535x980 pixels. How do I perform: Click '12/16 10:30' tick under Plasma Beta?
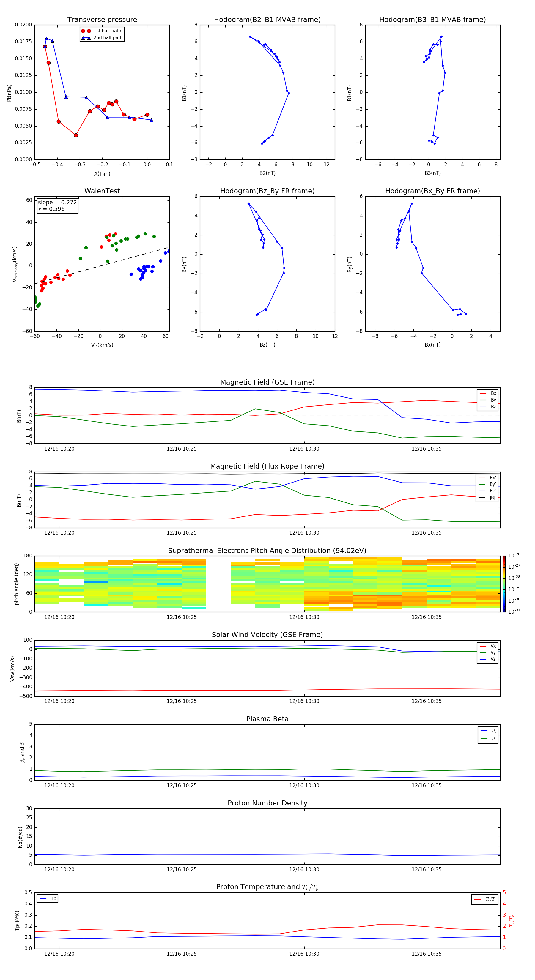click(x=304, y=785)
